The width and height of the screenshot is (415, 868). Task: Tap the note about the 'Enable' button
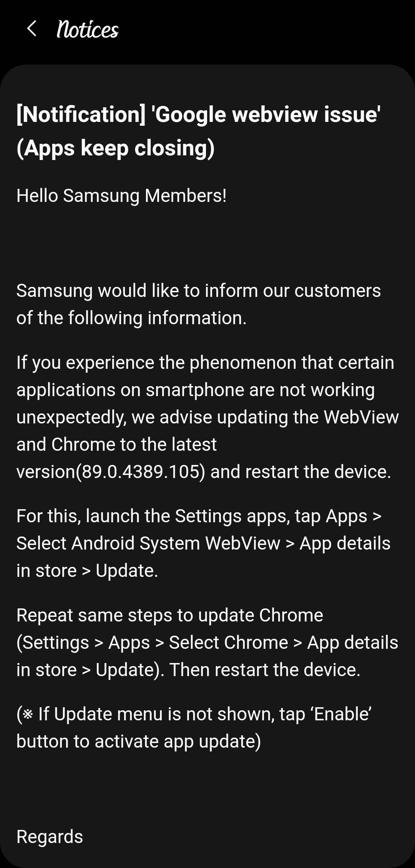[194, 727]
